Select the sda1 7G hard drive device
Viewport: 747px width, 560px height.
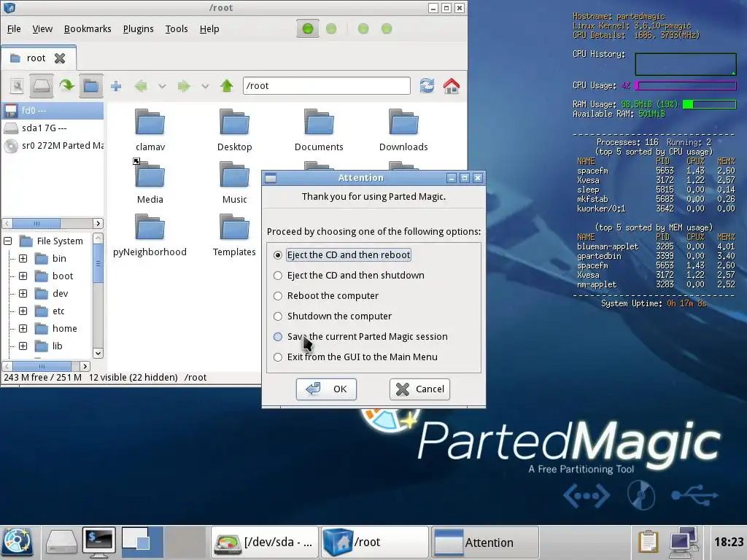pos(53,128)
